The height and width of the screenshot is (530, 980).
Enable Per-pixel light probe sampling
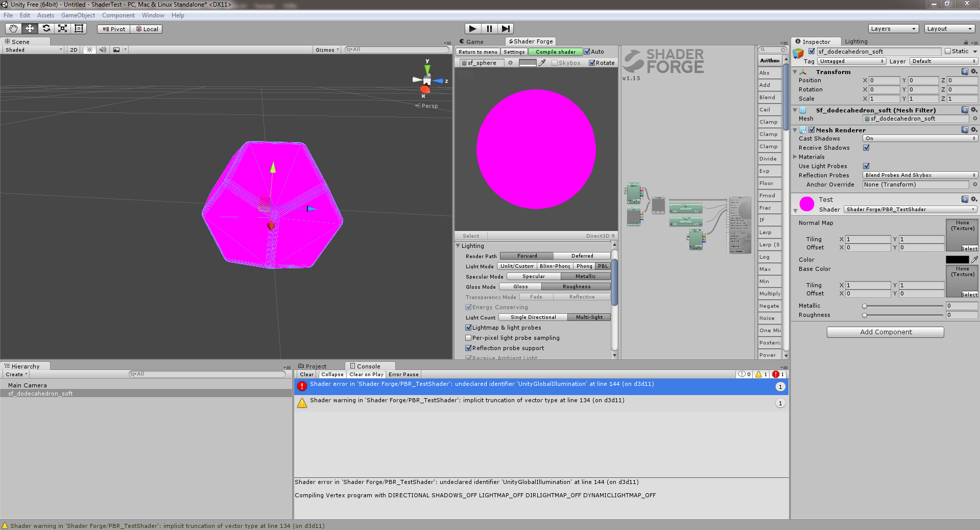(x=468, y=338)
